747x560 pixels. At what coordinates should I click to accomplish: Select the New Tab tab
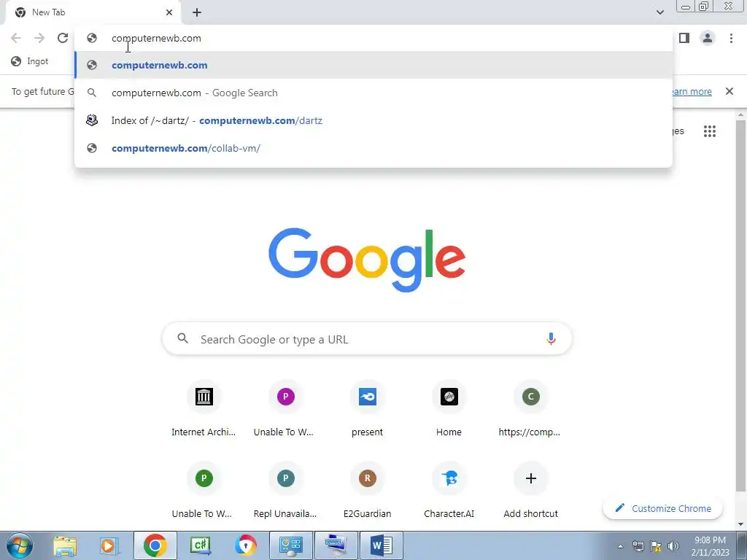[93, 12]
